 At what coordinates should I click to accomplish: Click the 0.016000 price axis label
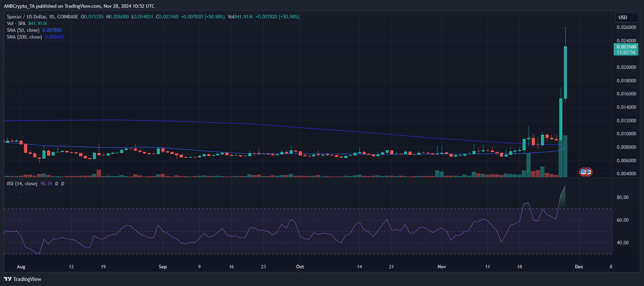626,94
